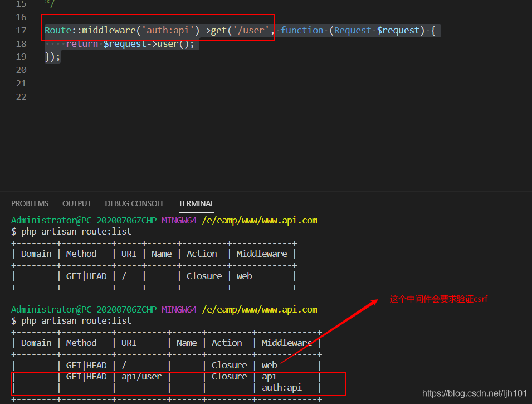This screenshot has width=532, height=404.
Task: Click 'Route' in the code on line 17
Action: (58, 30)
